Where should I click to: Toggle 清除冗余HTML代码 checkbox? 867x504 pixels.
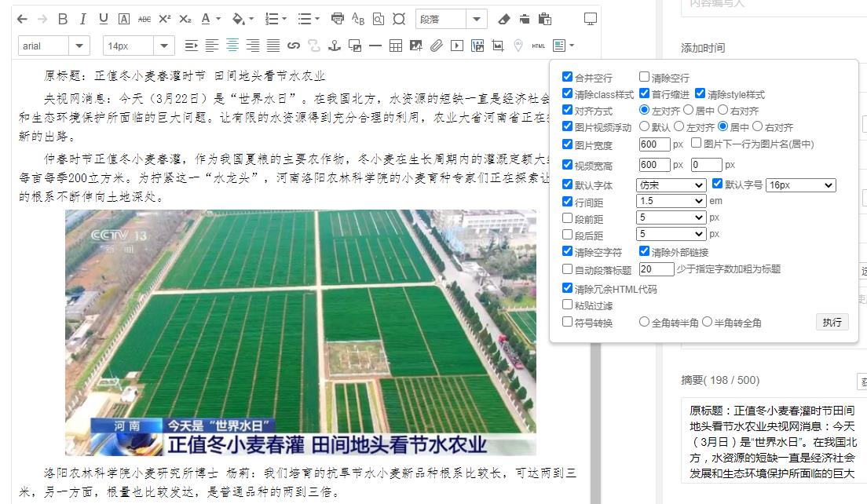[x=567, y=288]
